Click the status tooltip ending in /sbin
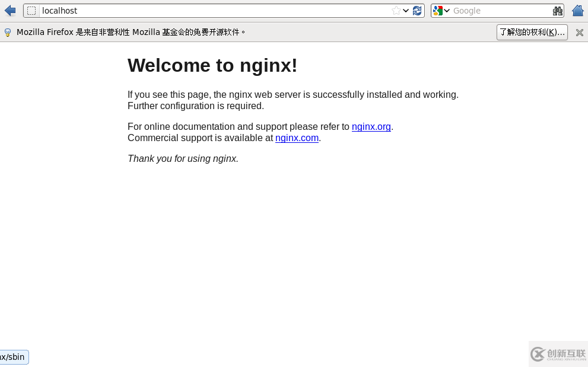Image resolution: width=588 pixels, height=367 pixels. coord(14,357)
